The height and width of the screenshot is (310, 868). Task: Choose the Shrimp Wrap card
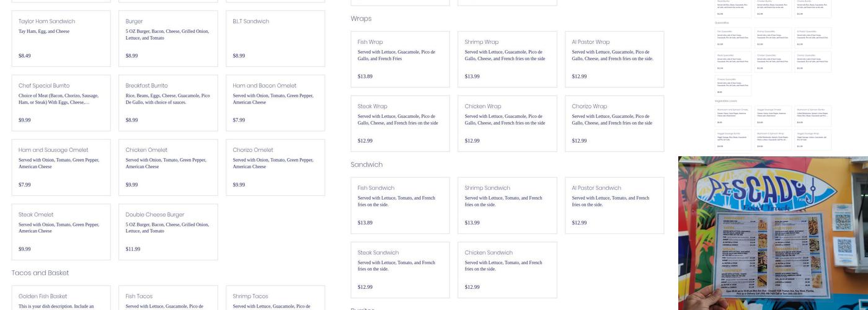(x=507, y=59)
